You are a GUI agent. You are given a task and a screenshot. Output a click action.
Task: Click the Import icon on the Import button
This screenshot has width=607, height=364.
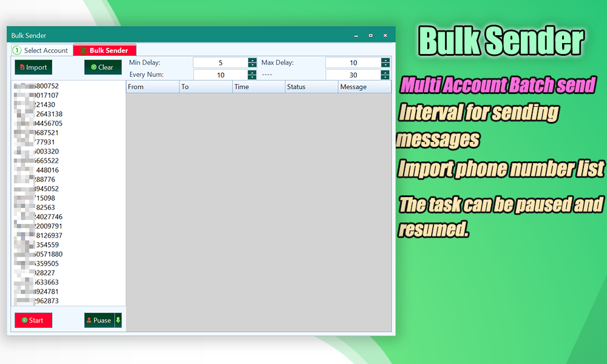[x=21, y=67]
